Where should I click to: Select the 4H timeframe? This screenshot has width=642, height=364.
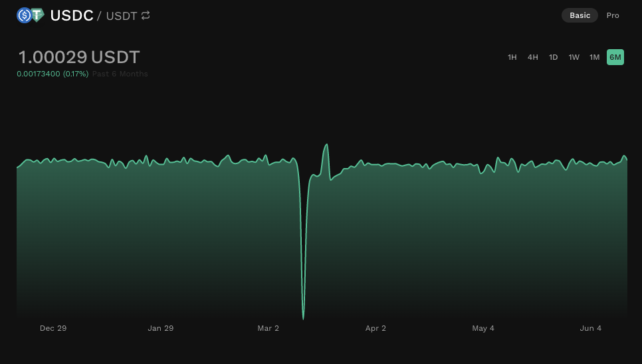[533, 57]
